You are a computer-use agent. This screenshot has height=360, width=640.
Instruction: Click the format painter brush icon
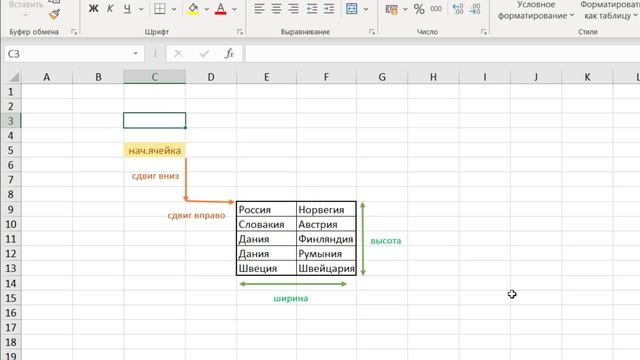54,15
